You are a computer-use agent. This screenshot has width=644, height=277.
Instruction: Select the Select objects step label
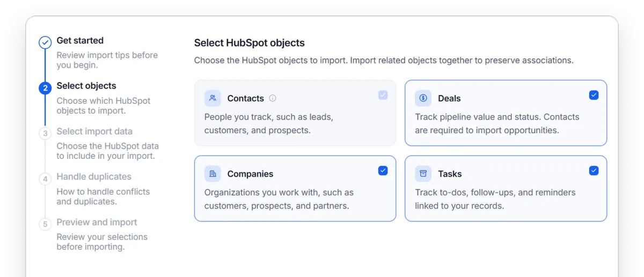(86, 86)
